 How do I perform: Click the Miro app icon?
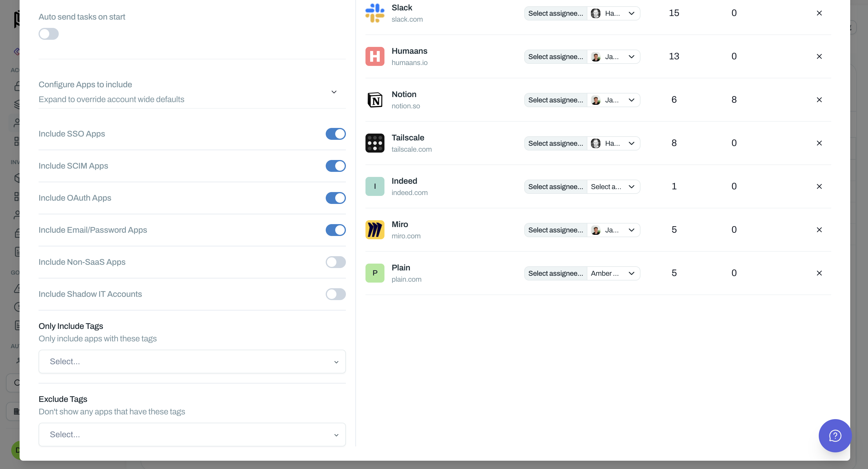375,230
